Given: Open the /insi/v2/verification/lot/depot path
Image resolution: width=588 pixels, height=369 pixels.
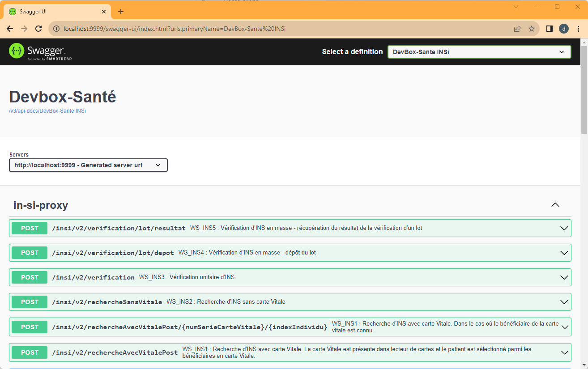Looking at the screenshot, I should 113,253.
